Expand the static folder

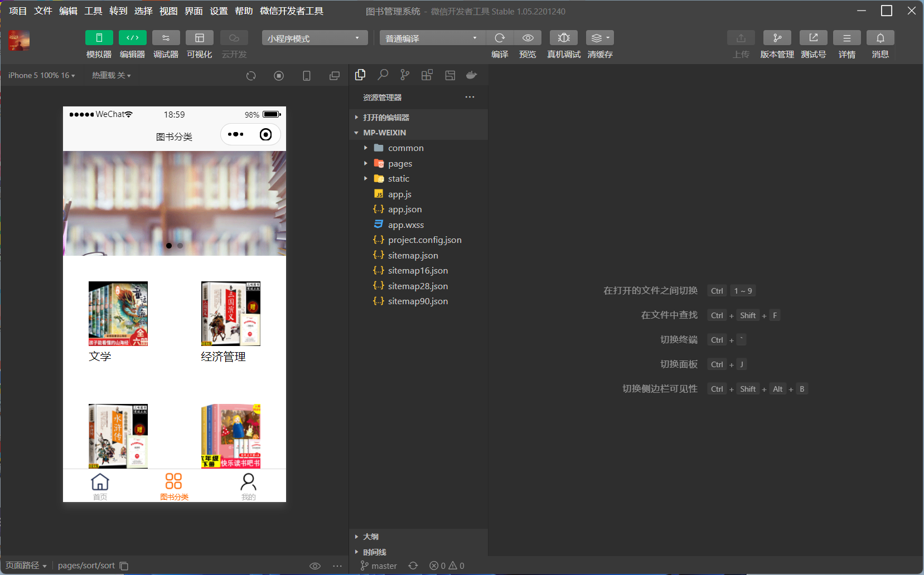click(x=419, y=178)
